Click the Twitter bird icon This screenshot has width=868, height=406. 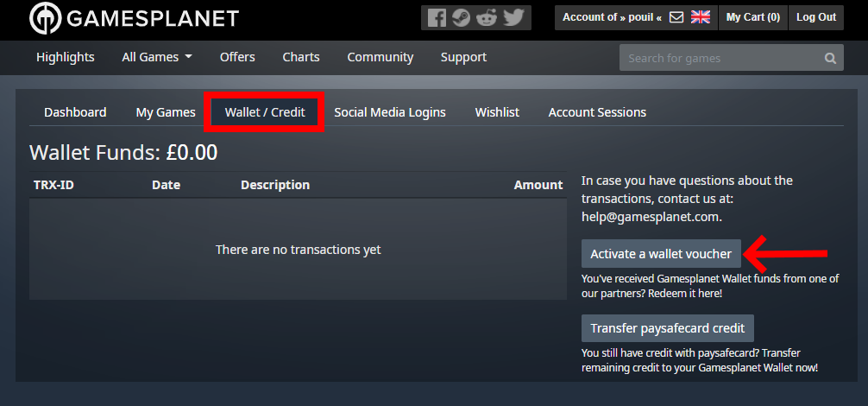pyautogui.click(x=513, y=17)
